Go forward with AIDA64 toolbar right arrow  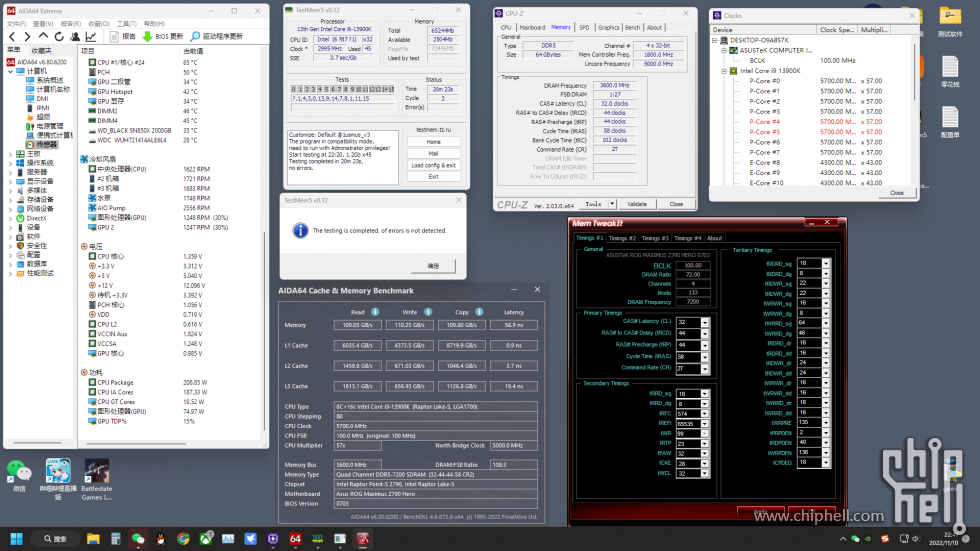(x=27, y=37)
